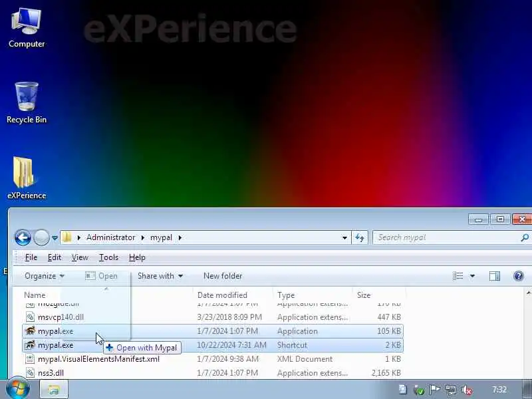Screen dimensions: 532x399
Task: Click the muted volume tray icon
Action: pyautogui.click(x=467, y=390)
